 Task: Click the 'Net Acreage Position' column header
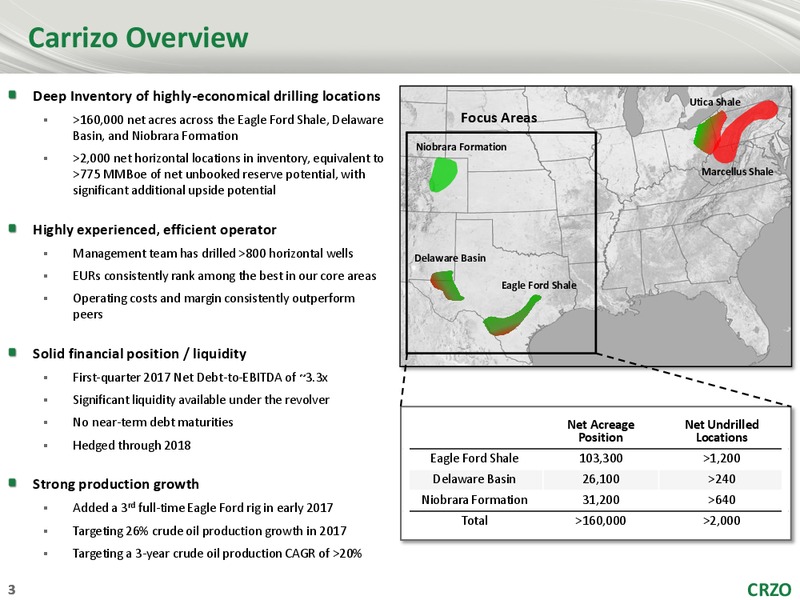[601, 431]
